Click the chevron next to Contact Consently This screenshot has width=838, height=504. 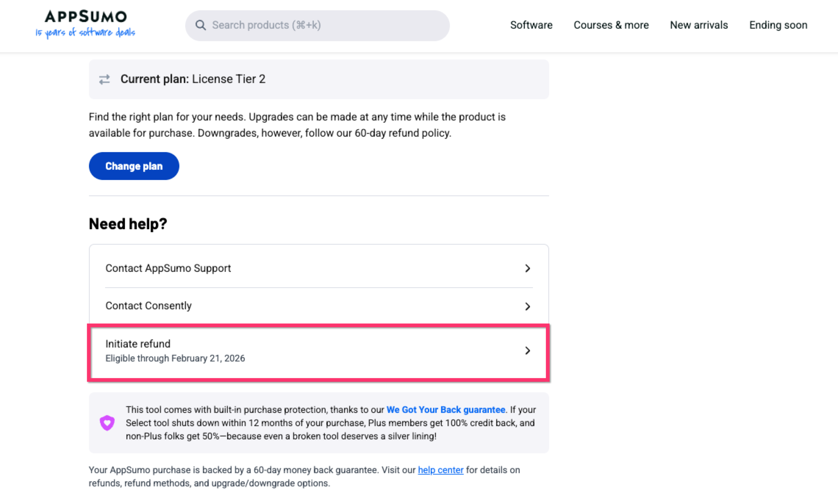point(527,306)
